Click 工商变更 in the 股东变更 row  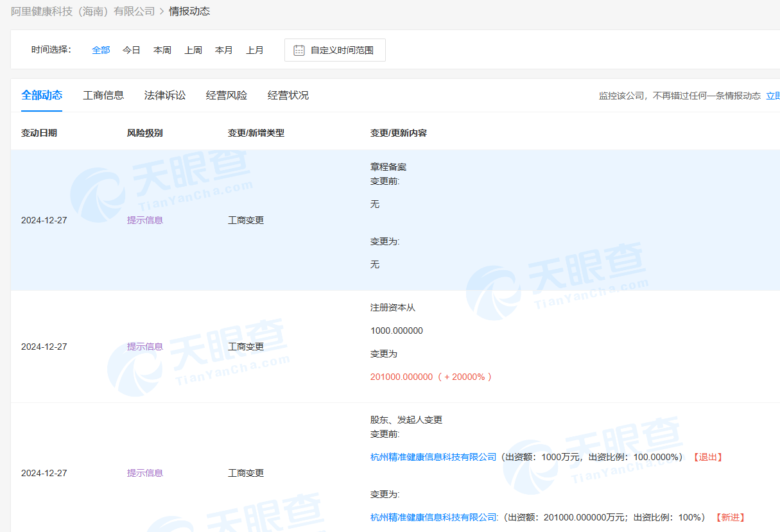tap(246, 473)
